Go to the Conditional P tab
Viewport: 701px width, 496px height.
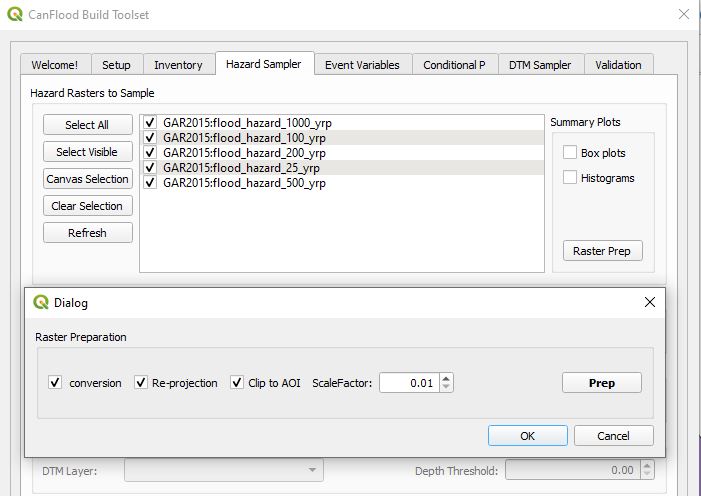(x=454, y=65)
